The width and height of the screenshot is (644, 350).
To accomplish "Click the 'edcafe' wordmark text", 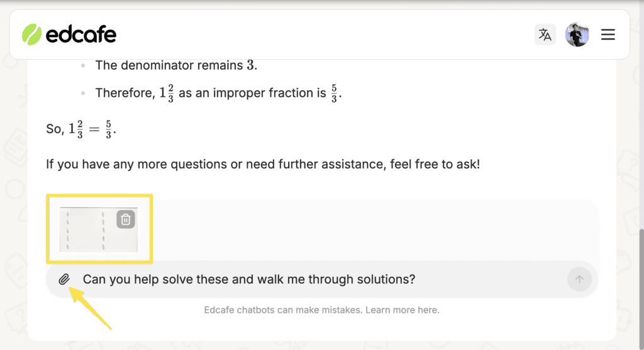I will 81,35.
